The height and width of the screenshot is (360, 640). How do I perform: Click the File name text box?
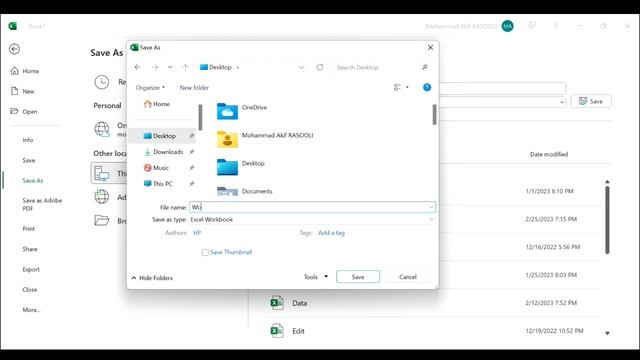tap(312, 207)
